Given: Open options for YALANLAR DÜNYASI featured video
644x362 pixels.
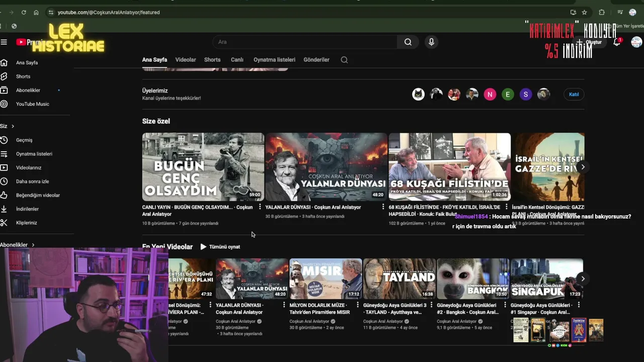Looking at the screenshot, I should click(x=383, y=207).
